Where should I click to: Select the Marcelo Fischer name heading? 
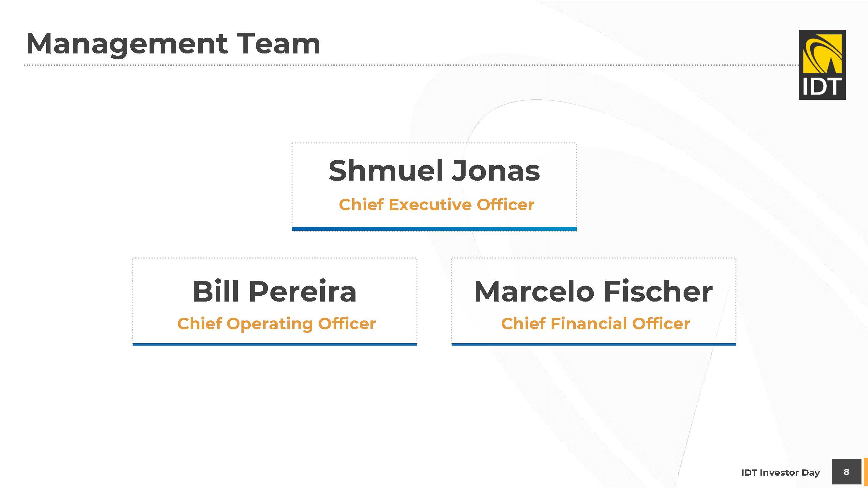[x=593, y=291]
